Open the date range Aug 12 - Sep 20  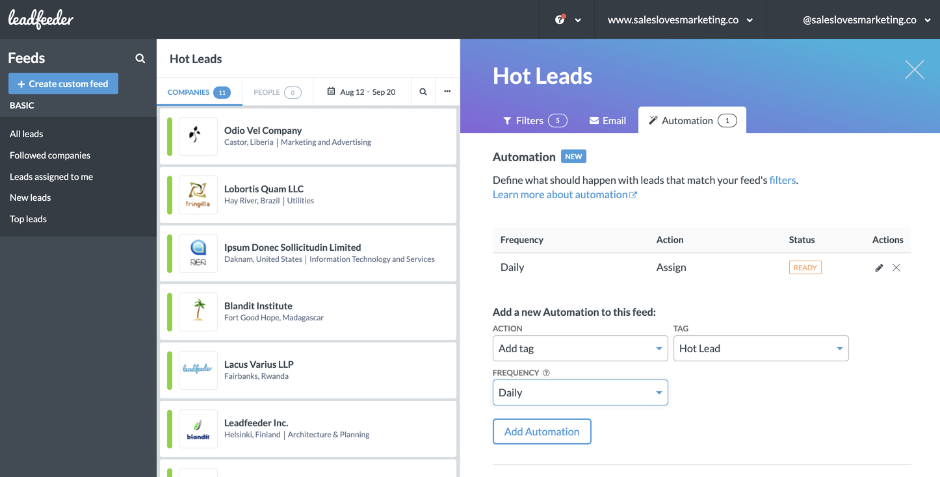[x=361, y=92]
